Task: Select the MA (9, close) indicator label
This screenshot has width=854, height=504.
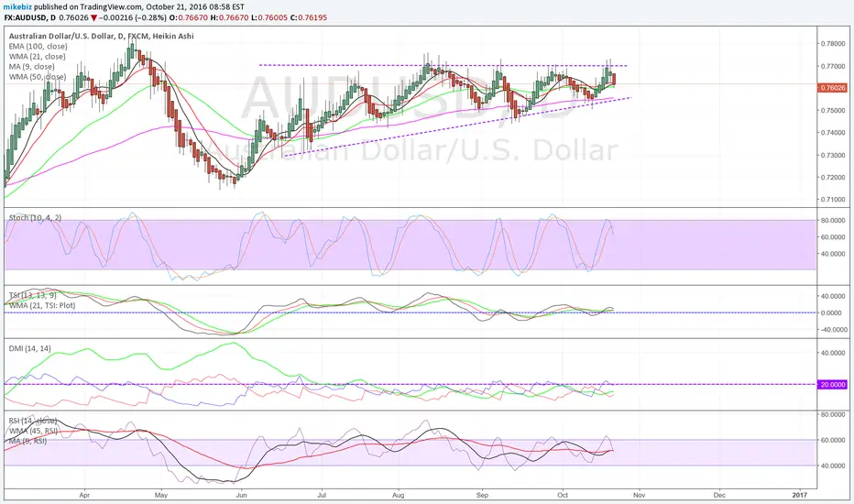Action: (x=31, y=67)
